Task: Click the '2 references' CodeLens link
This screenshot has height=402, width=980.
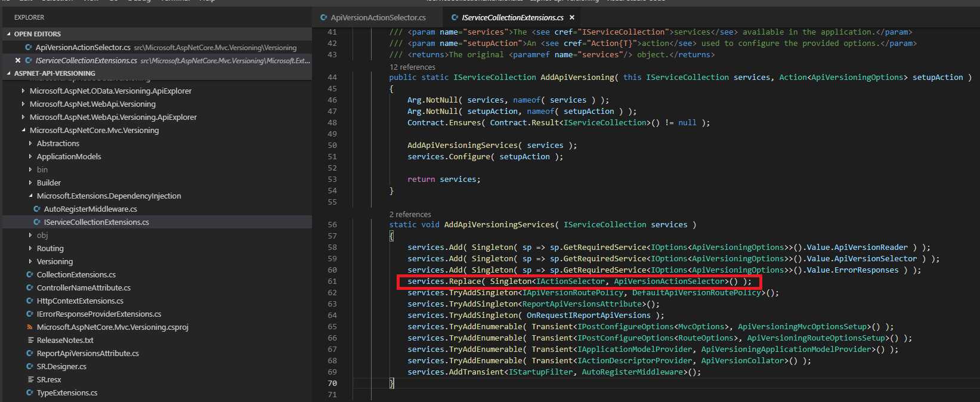Action: click(410, 214)
